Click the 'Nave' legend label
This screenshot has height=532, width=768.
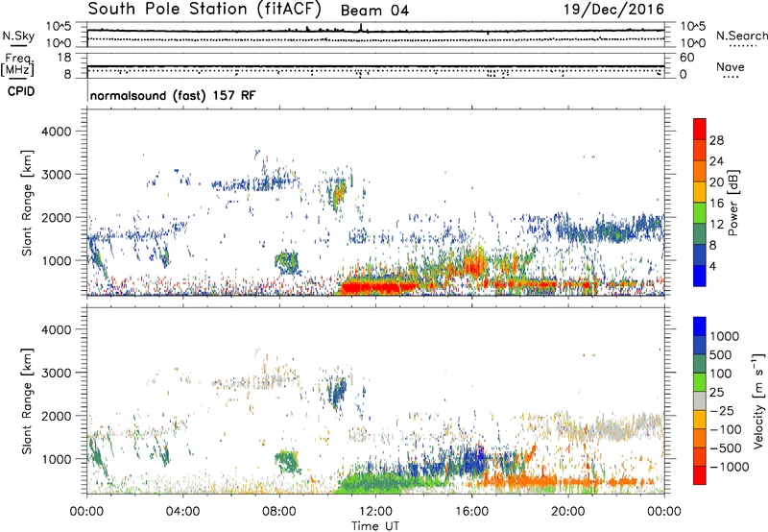[x=731, y=66]
